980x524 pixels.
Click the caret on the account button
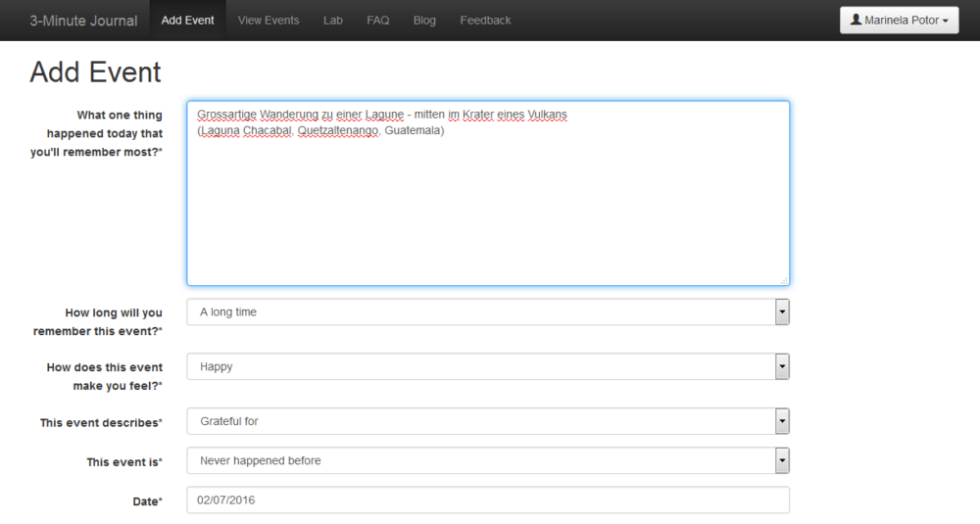(945, 22)
